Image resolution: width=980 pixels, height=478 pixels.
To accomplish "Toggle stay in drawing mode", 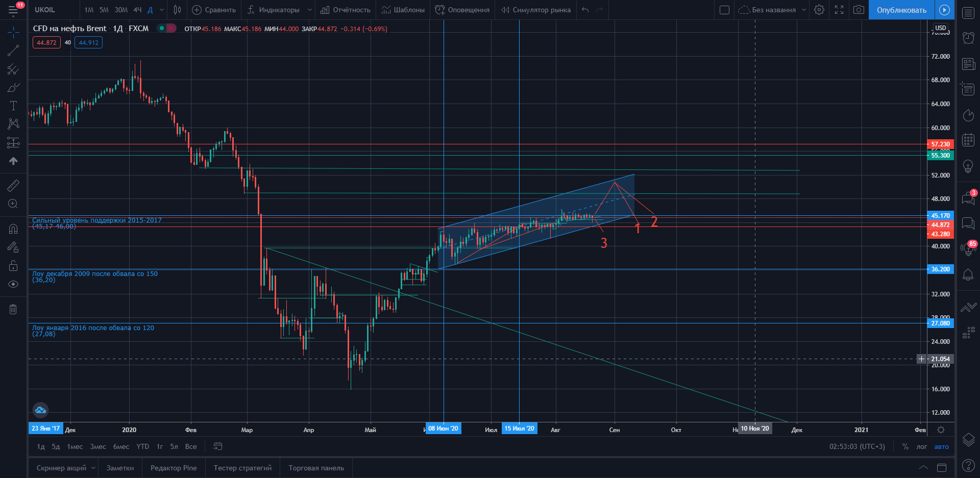I will point(13,247).
